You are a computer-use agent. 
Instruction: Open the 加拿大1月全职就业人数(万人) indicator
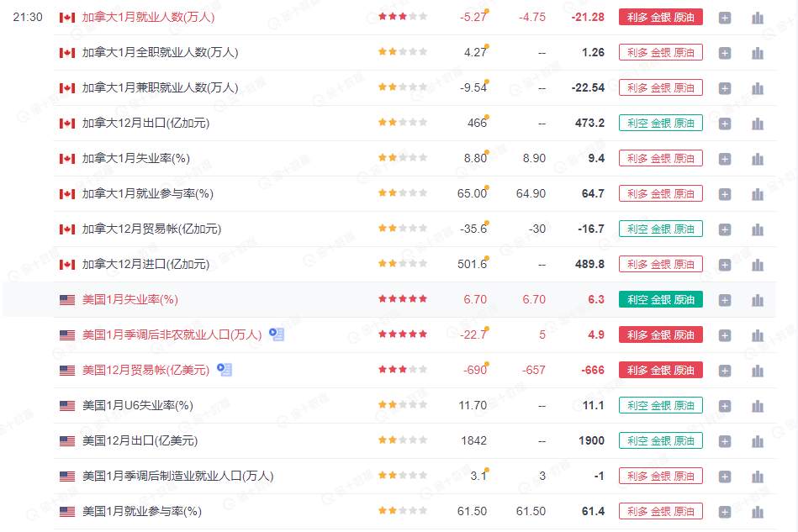(160, 52)
